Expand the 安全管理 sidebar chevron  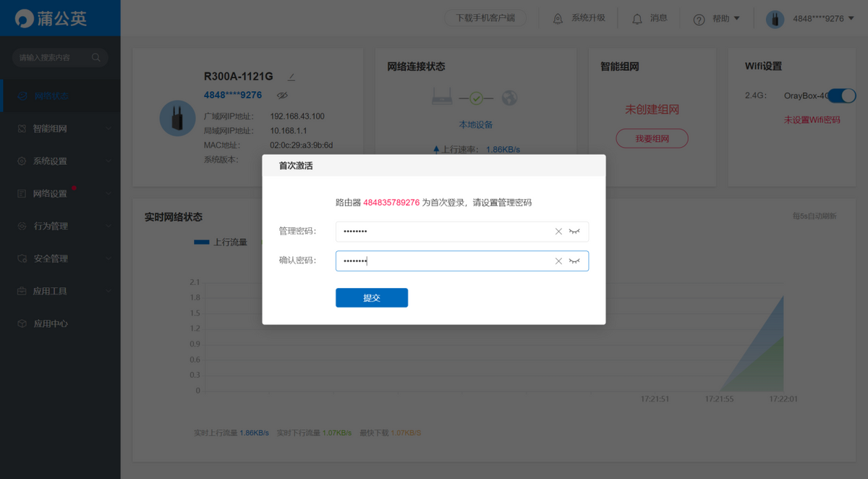(109, 259)
